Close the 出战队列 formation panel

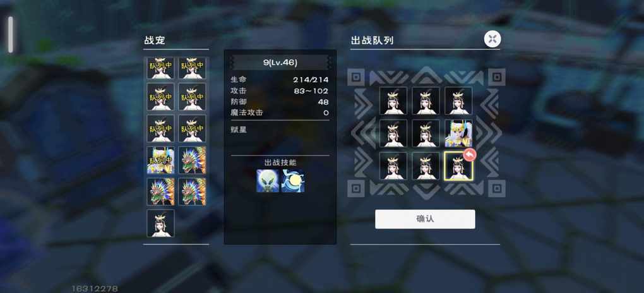tap(492, 39)
